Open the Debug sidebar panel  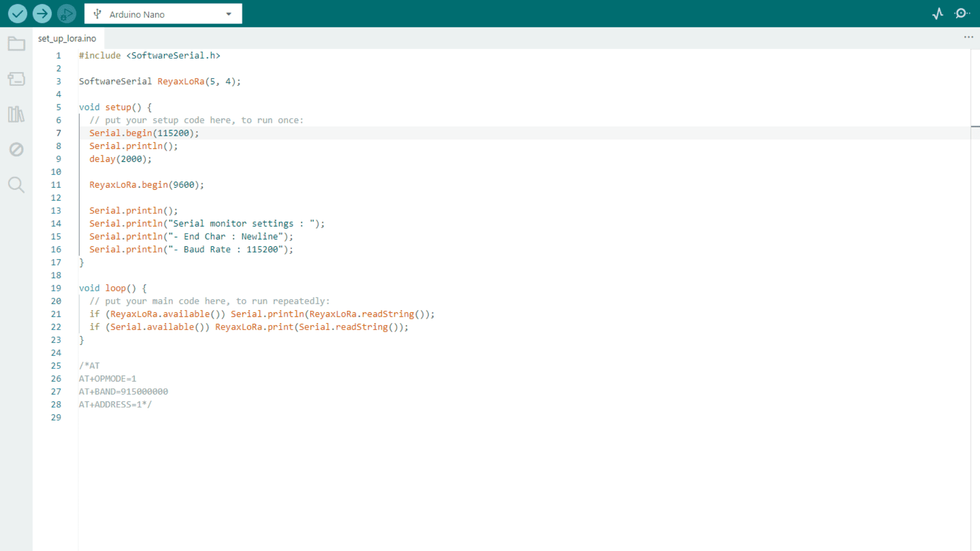point(16,149)
